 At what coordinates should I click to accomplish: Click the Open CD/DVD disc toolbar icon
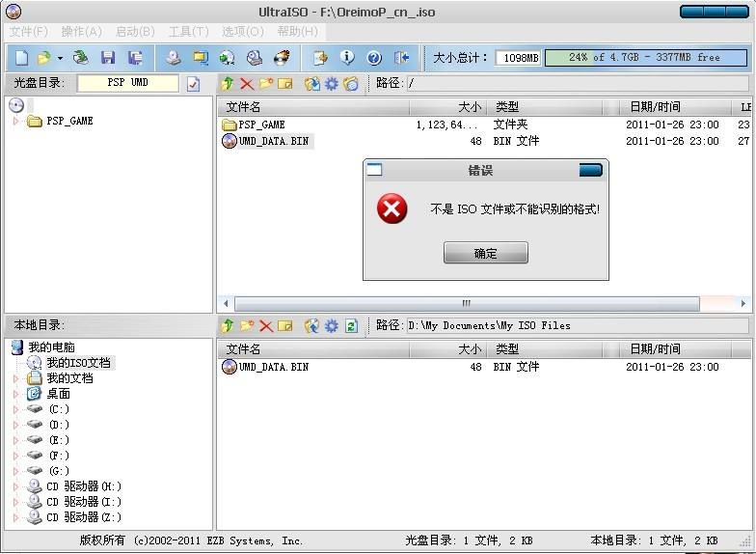click(x=81, y=58)
